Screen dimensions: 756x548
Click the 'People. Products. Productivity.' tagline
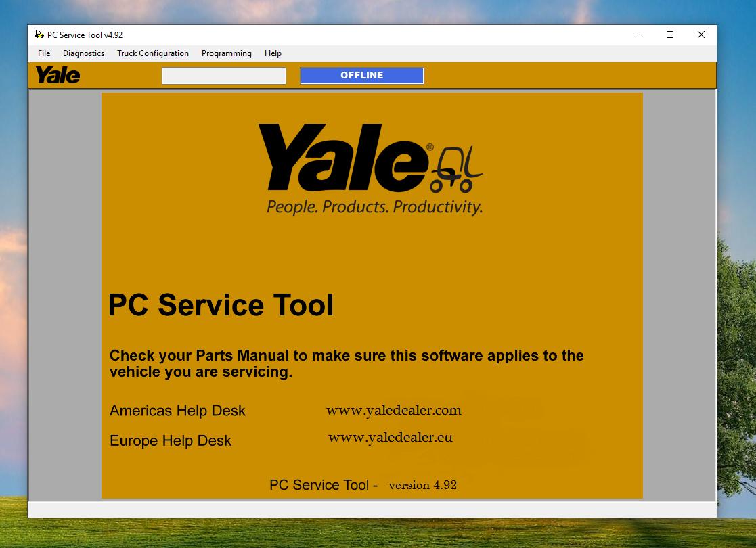coord(375,207)
